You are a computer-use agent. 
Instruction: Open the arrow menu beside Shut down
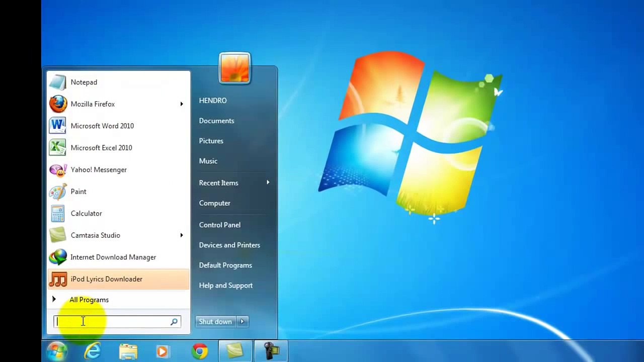(x=243, y=322)
